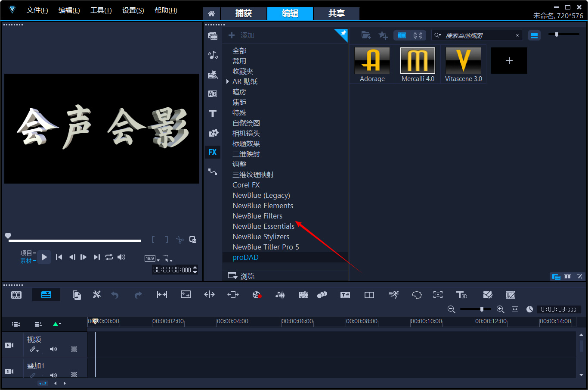
Task: Click the Motion Tracking runner icon
Action: pos(393,295)
